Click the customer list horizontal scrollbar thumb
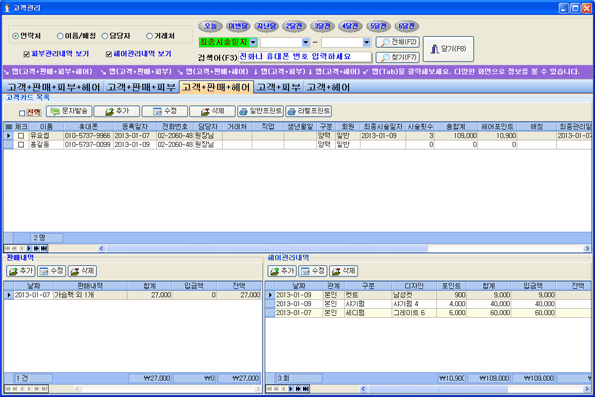 (267, 248)
